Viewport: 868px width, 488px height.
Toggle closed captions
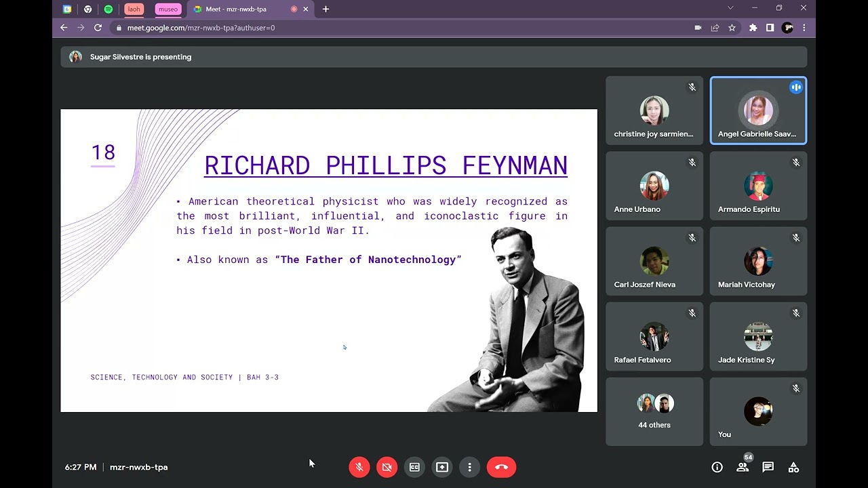pos(414,467)
